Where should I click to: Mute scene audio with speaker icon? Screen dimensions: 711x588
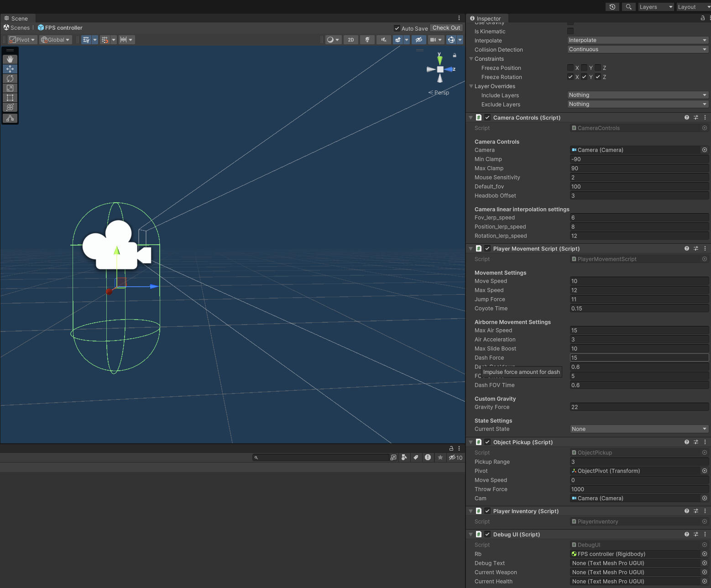384,40
